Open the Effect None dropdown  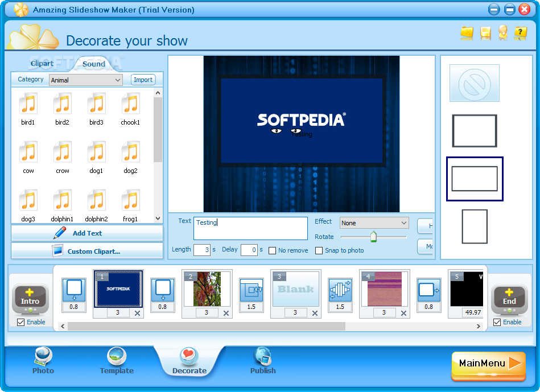(x=374, y=223)
